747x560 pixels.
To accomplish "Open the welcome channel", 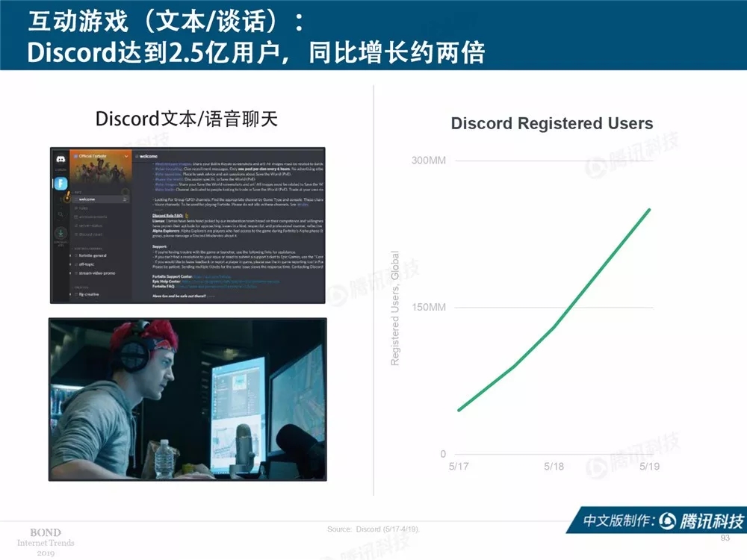I will [87, 199].
